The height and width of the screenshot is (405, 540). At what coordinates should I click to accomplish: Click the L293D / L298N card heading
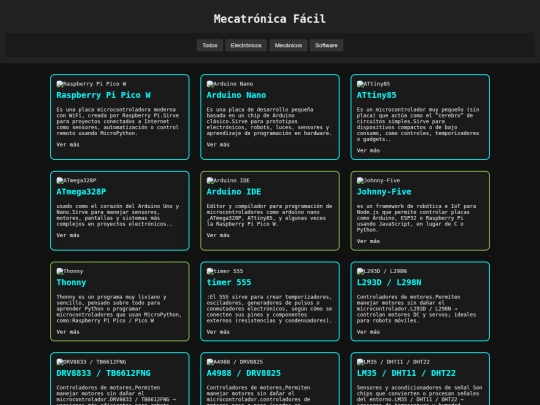[389, 282]
